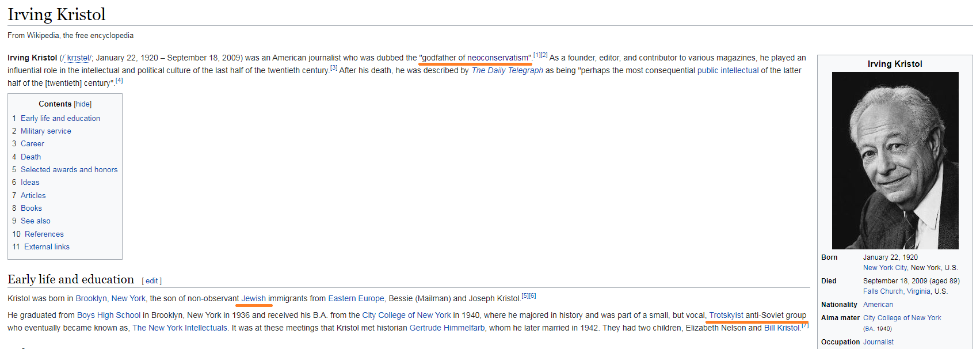Open the Eastern Europe link
This screenshot has height=349, width=980.
point(356,298)
